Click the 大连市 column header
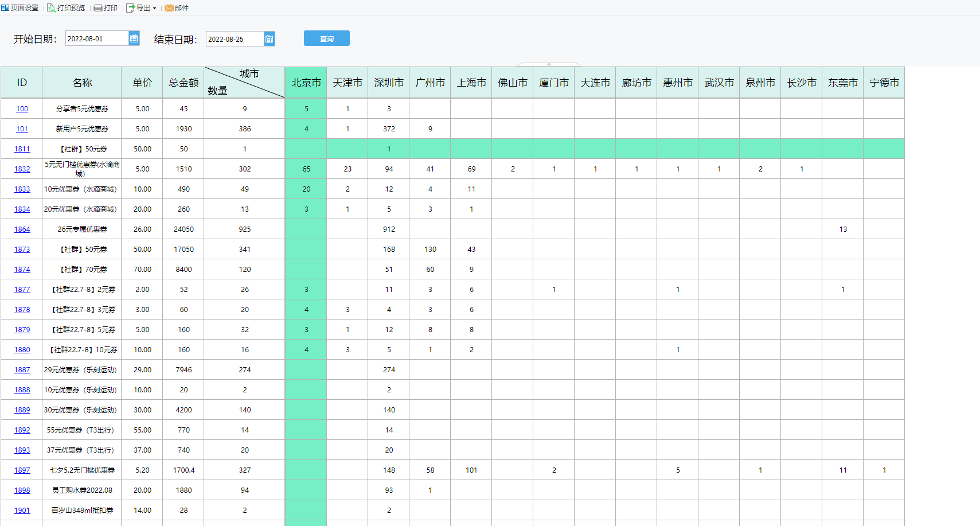This screenshot has width=980, height=526. coord(595,83)
